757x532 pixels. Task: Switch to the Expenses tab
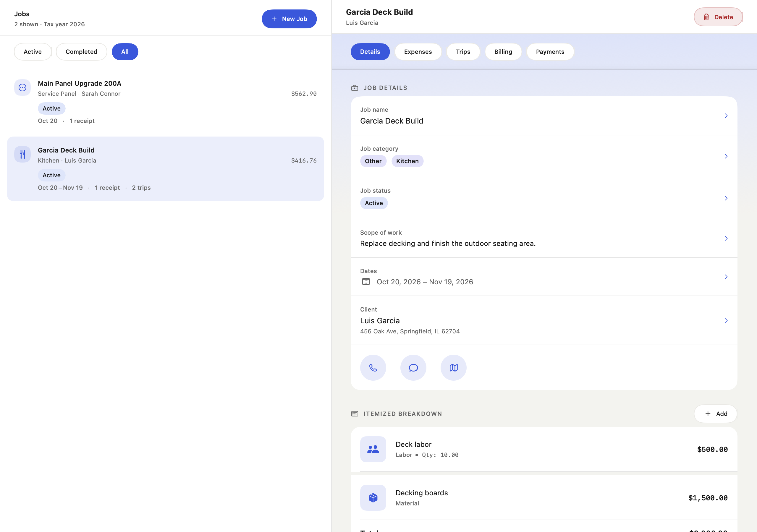[x=418, y=52]
